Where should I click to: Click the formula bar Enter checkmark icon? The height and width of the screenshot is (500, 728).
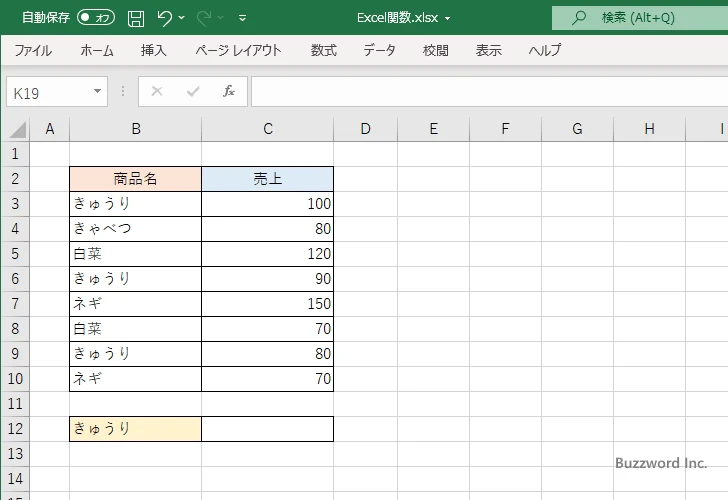pos(193,91)
